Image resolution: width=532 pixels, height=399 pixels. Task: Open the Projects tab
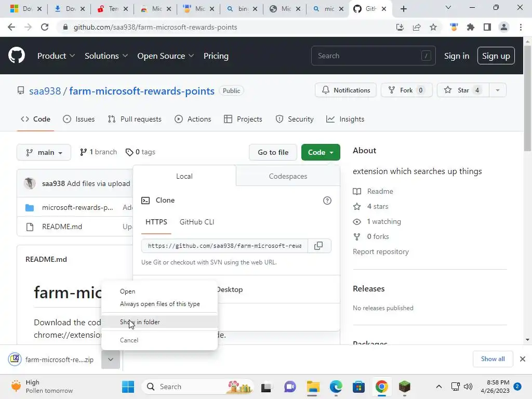(243, 119)
